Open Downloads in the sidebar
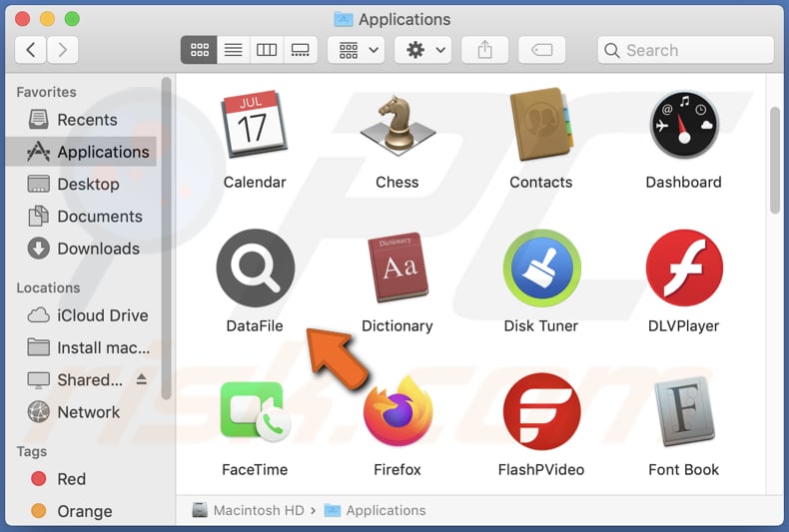The height and width of the screenshot is (532, 789). [82, 249]
